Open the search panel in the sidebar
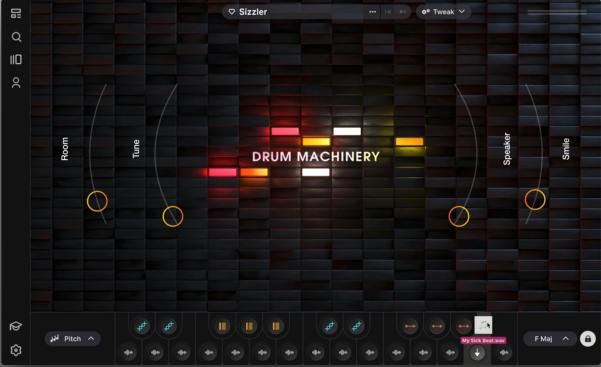 (16, 37)
